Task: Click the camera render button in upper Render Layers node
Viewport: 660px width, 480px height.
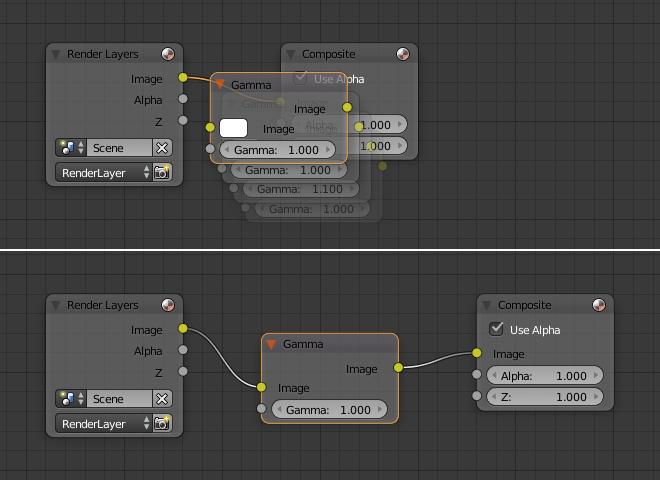Action: pyautogui.click(x=162, y=173)
